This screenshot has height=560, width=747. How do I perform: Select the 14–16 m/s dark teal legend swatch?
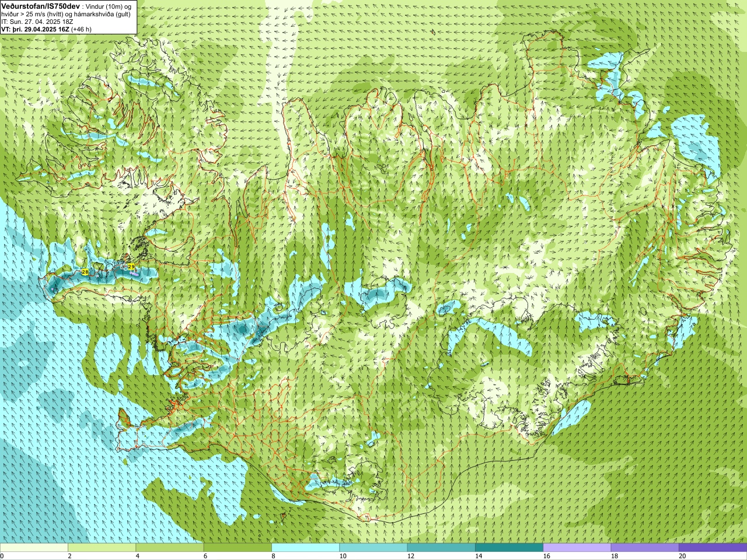pyautogui.click(x=509, y=548)
